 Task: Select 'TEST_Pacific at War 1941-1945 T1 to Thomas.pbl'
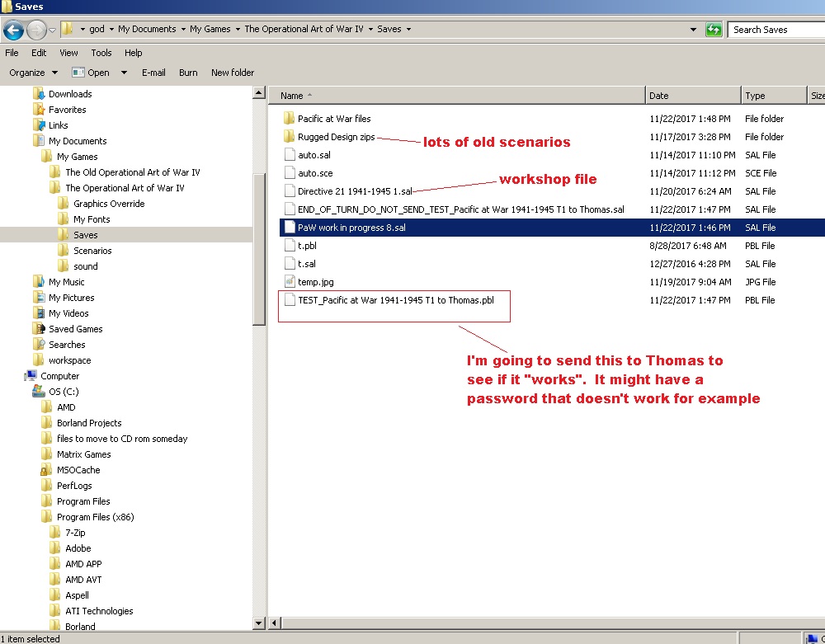point(396,300)
